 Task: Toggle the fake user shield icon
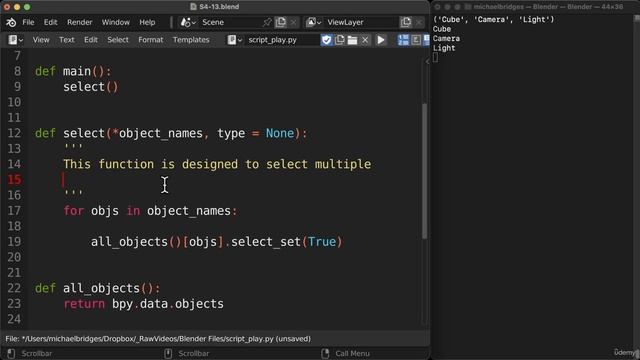click(327, 40)
